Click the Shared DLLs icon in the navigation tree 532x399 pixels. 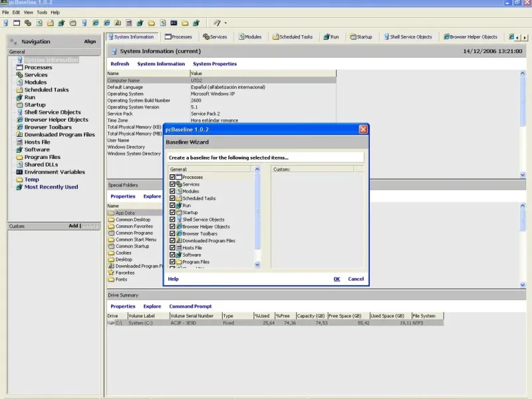tap(19, 165)
